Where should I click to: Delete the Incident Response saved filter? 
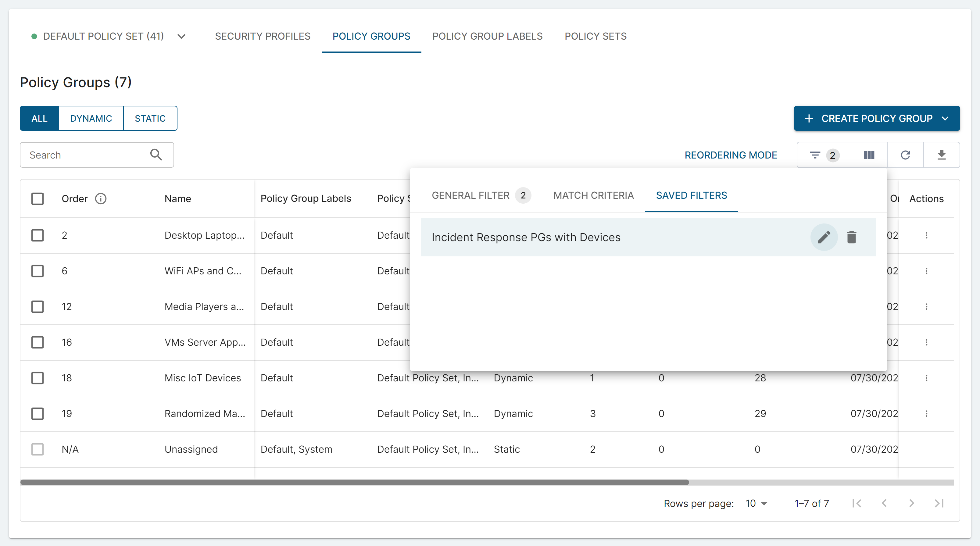pyautogui.click(x=851, y=237)
